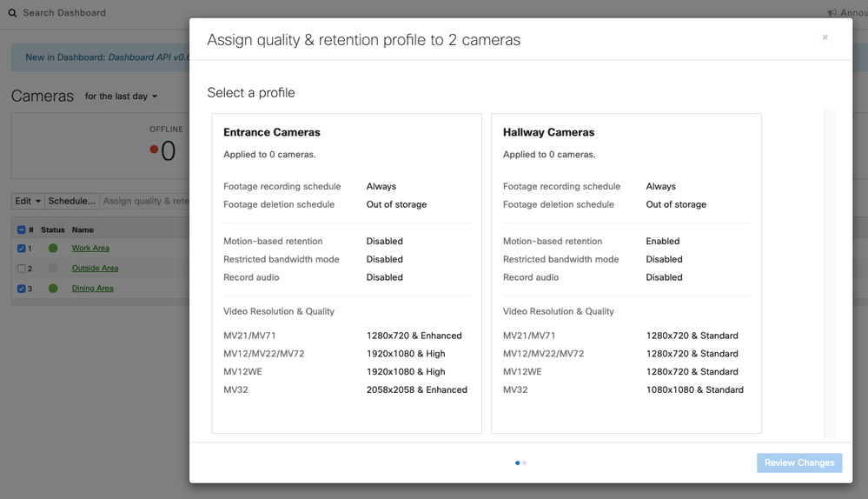The width and height of the screenshot is (868, 499).
Task: Open Dining Area camera link
Action: click(92, 288)
